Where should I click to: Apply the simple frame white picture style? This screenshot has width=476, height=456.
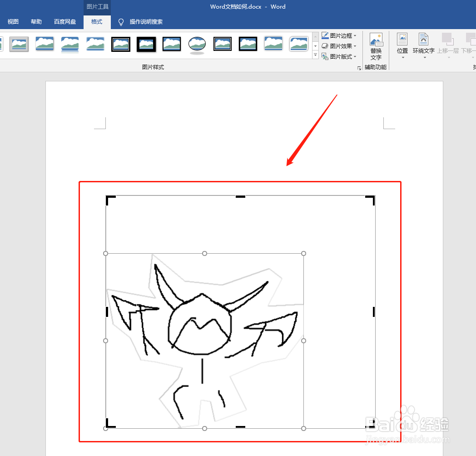point(19,45)
